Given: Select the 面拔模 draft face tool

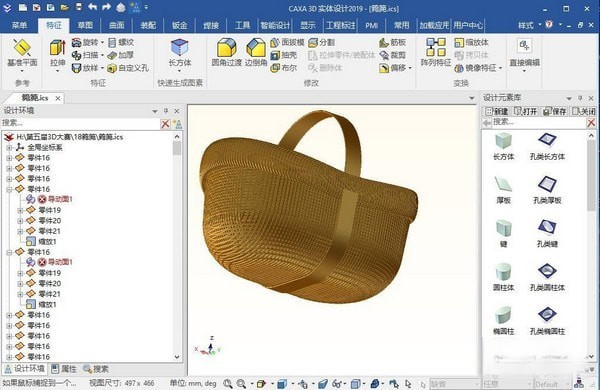Looking at the screenshot, I should point(287,42).
